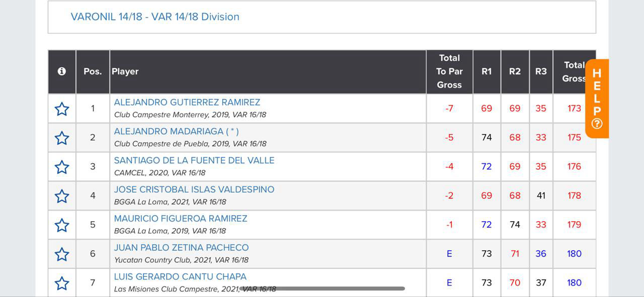Star Juan Pablo Zetina Pacheco row

coord(62,254)
